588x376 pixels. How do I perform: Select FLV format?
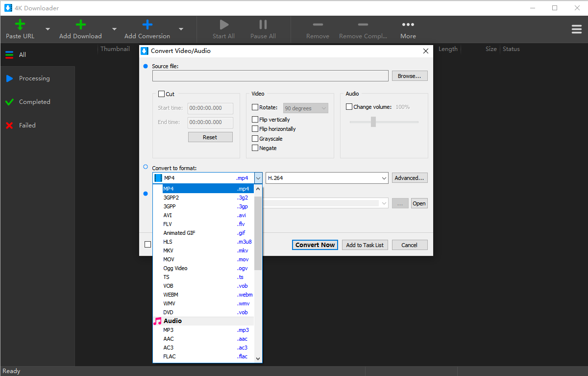pos(203,224)
